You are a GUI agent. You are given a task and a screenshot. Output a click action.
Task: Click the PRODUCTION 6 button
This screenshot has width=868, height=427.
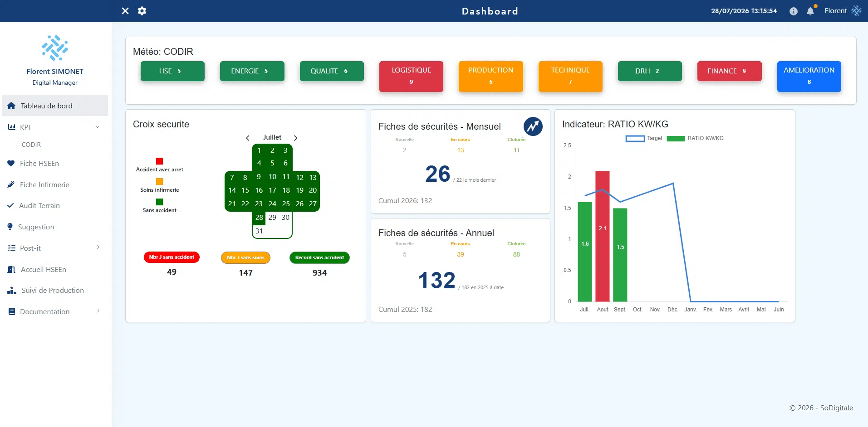[x=491, y=77]
